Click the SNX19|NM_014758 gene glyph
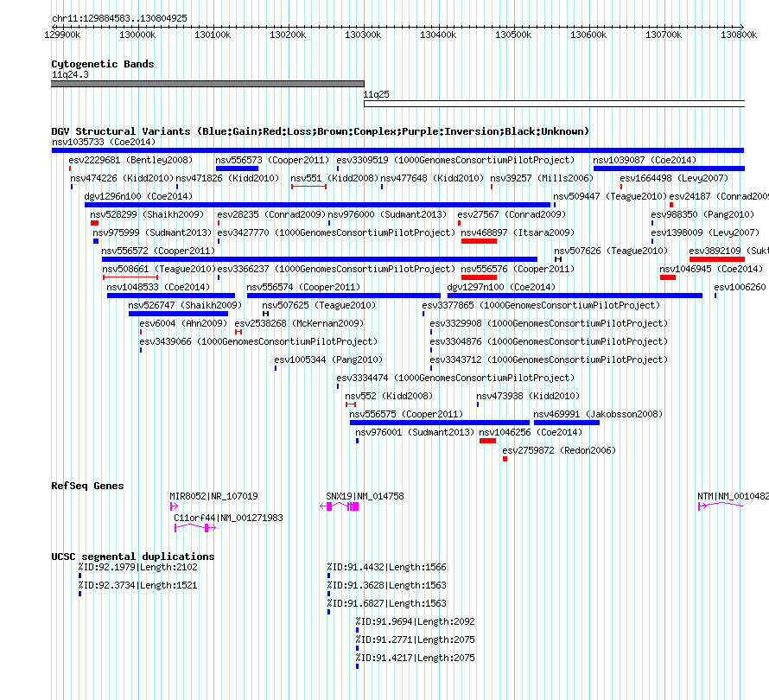 click(x=340, y=506)
